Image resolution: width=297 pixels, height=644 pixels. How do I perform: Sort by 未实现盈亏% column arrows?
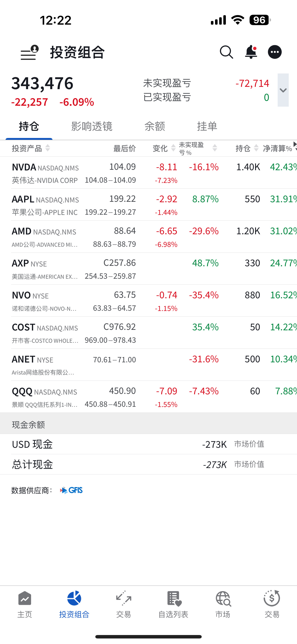(215, 148)
